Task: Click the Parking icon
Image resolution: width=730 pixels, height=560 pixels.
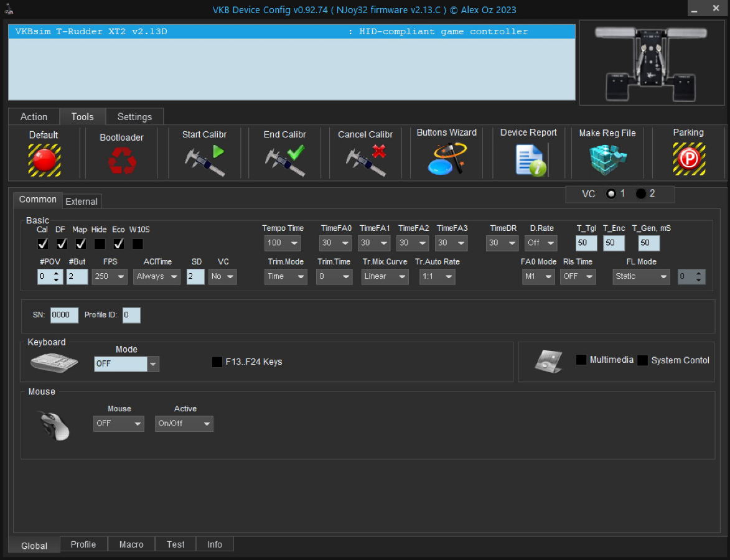Action: tap(689, 159)
